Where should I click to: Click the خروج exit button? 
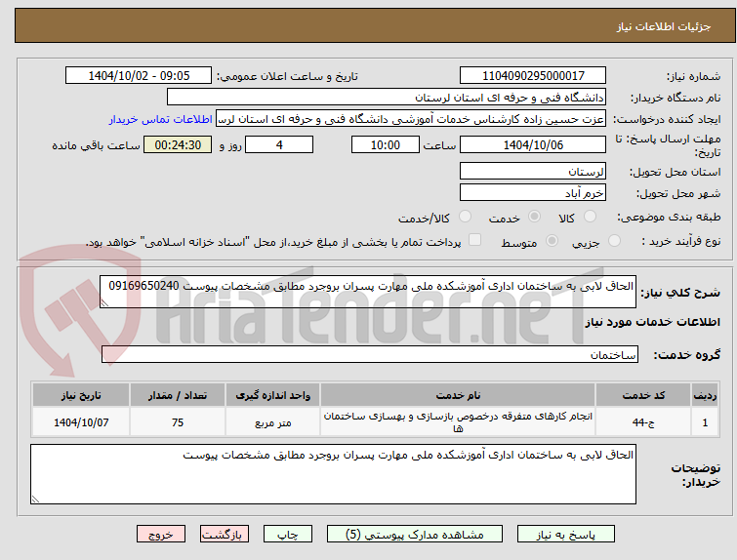pyautogui.click(x=161, y=535)
